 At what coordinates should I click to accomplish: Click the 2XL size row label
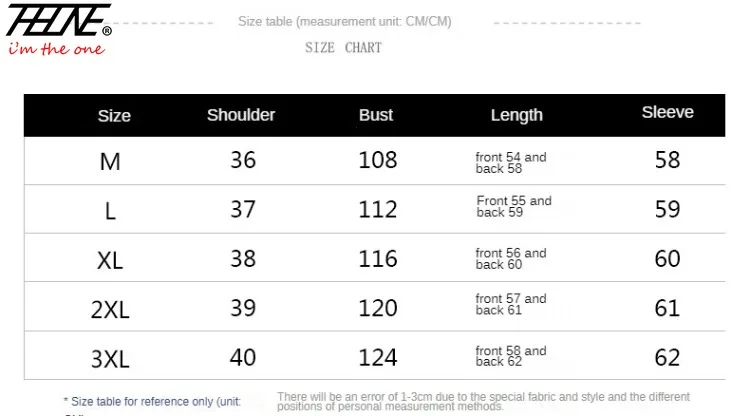click(110, 310)
